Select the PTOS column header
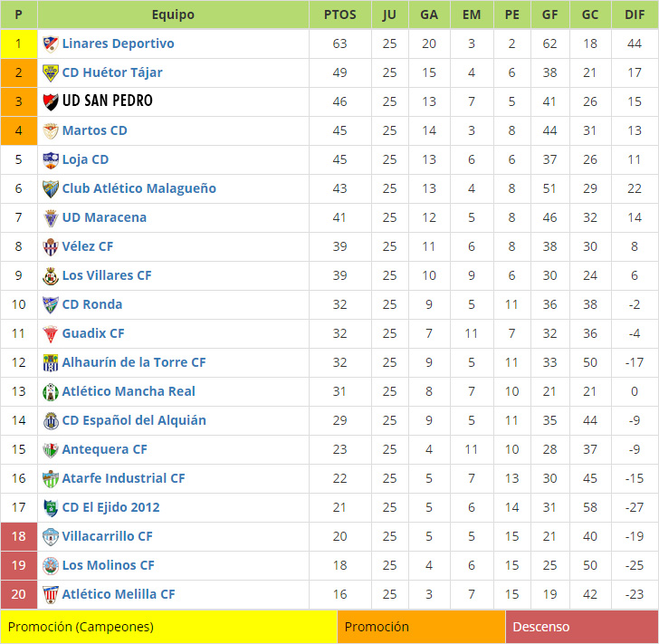The height and width of the screenshot is (644, 659). [340, 14]
